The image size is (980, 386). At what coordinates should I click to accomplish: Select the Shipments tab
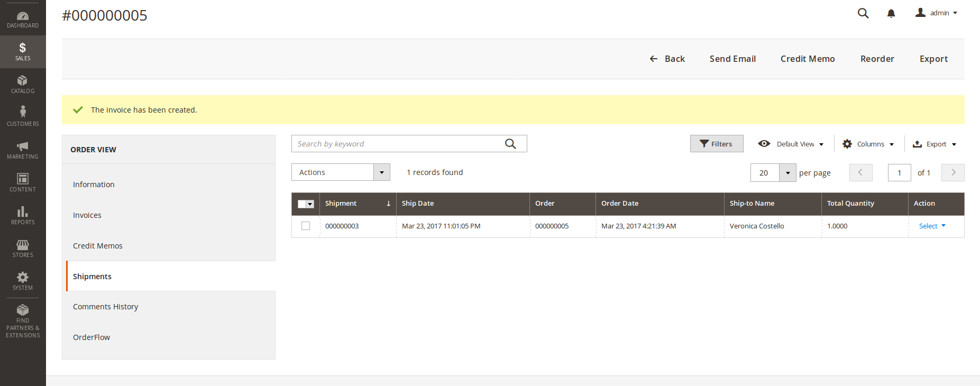(171, 276)
